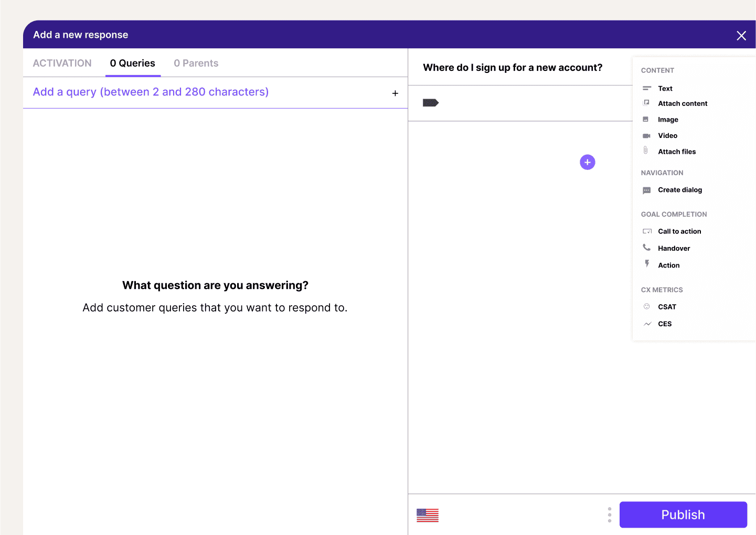The width and height of the screenshot is (756, 535).
Task: Click the CSAT smiley icon
Action: click(x=647, y=306)
